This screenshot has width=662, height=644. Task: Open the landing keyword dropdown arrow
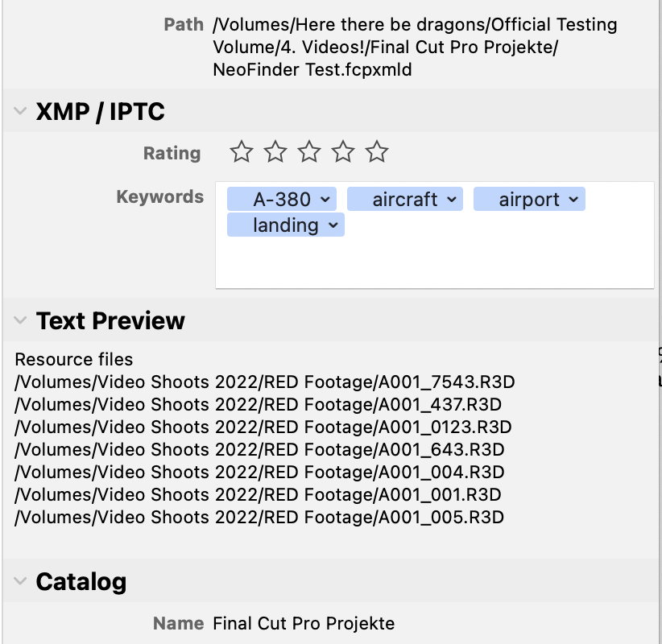pos(333,225)
